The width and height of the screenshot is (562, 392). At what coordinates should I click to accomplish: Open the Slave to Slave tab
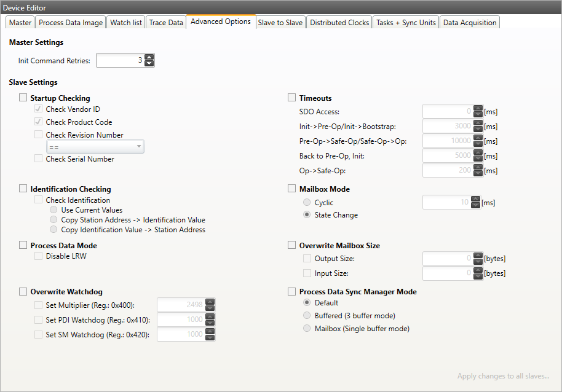pos(280,22)
